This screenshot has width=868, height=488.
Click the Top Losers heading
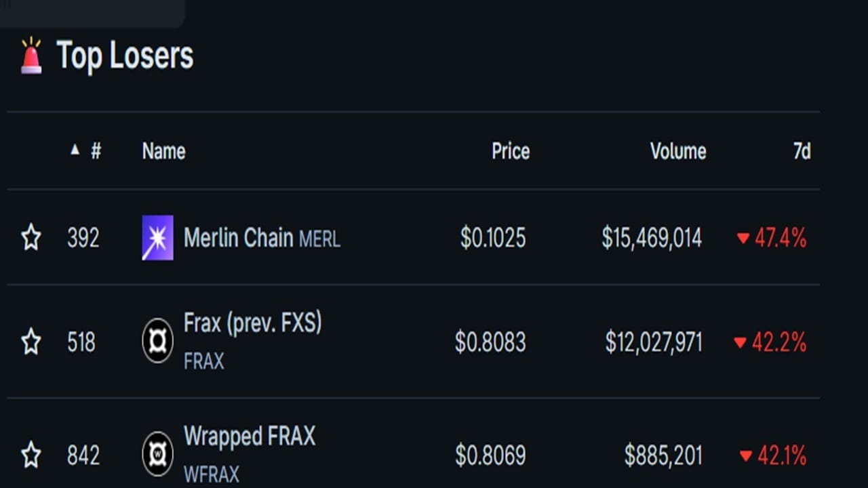pos(125,56)
